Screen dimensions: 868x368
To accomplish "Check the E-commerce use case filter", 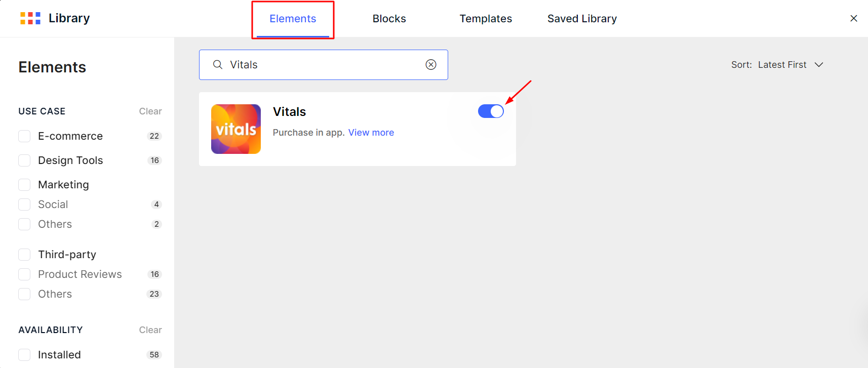I will [x=24, y=136].
